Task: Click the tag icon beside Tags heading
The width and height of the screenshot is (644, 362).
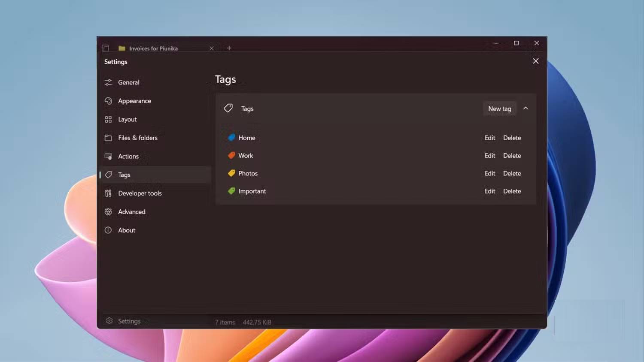Action: pyautogui.click(x=228, y=108)
